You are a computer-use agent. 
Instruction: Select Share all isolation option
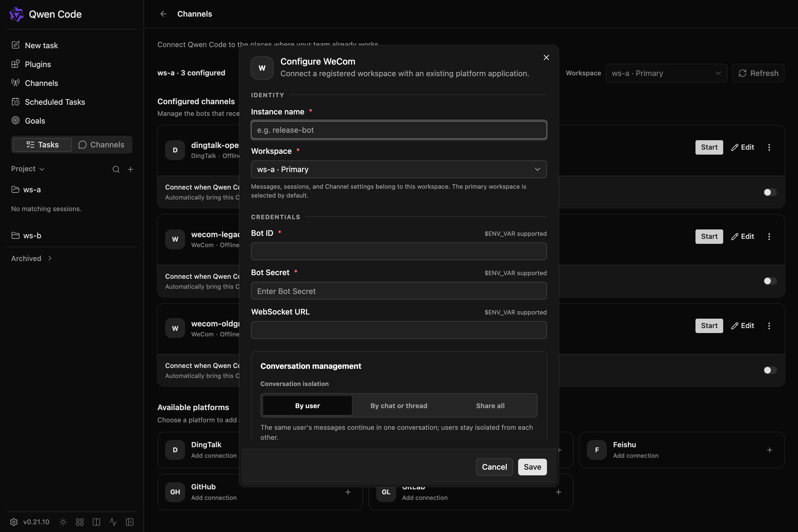(x=490, y=405)
